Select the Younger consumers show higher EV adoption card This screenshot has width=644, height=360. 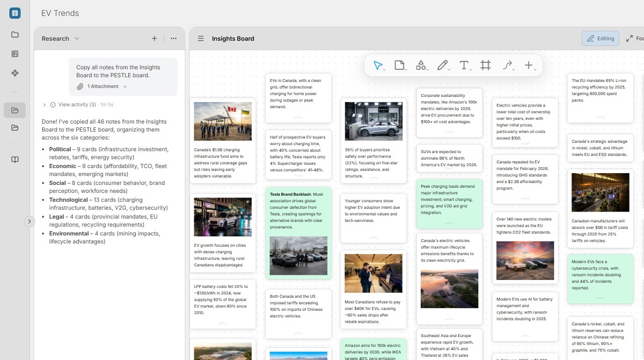coord(373,218)
